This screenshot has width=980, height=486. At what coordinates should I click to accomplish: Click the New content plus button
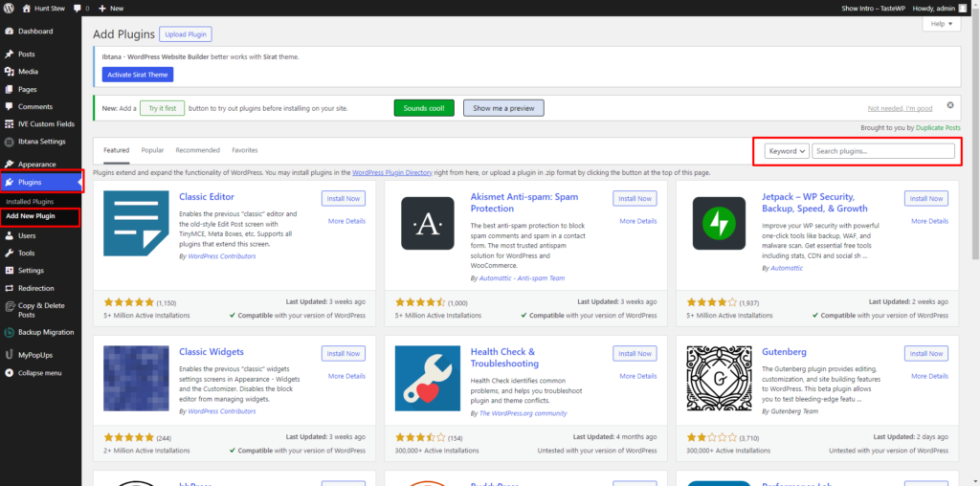[x=111, y=8]
